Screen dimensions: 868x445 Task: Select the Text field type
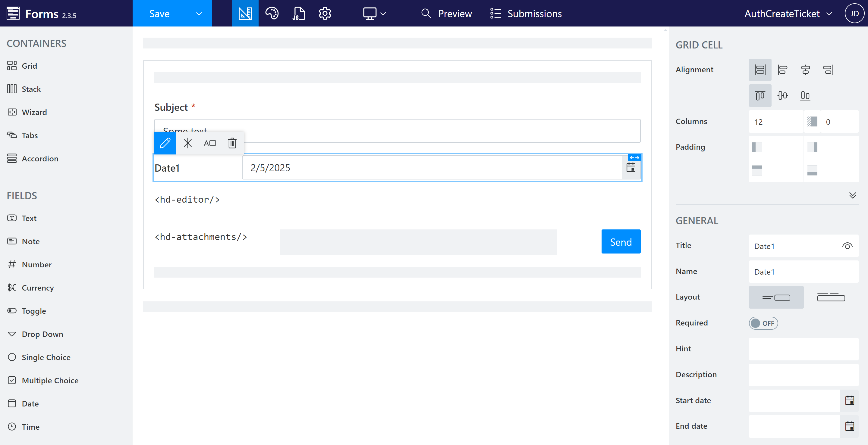(x=22, y=218)
